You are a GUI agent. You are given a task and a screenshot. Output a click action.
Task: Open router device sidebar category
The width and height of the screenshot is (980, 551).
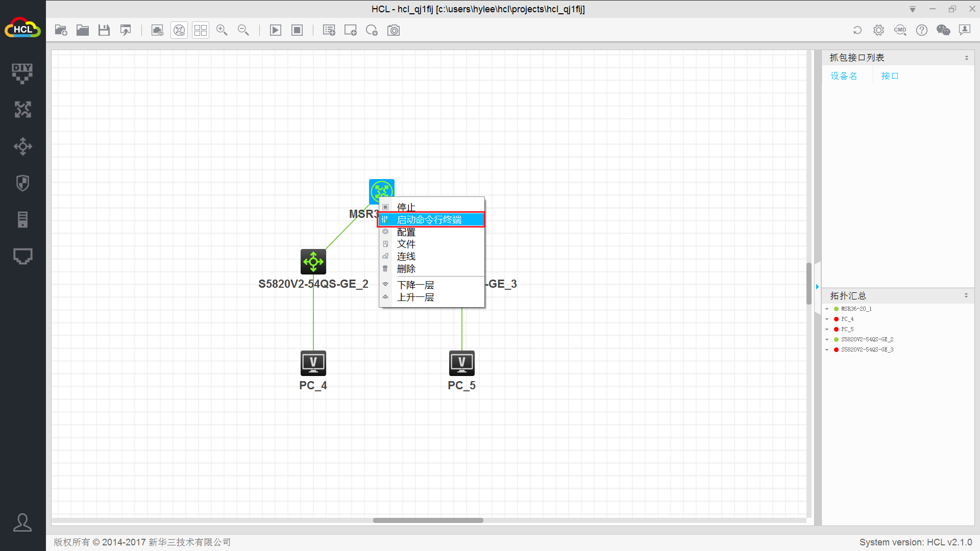(x=22, y=110)
